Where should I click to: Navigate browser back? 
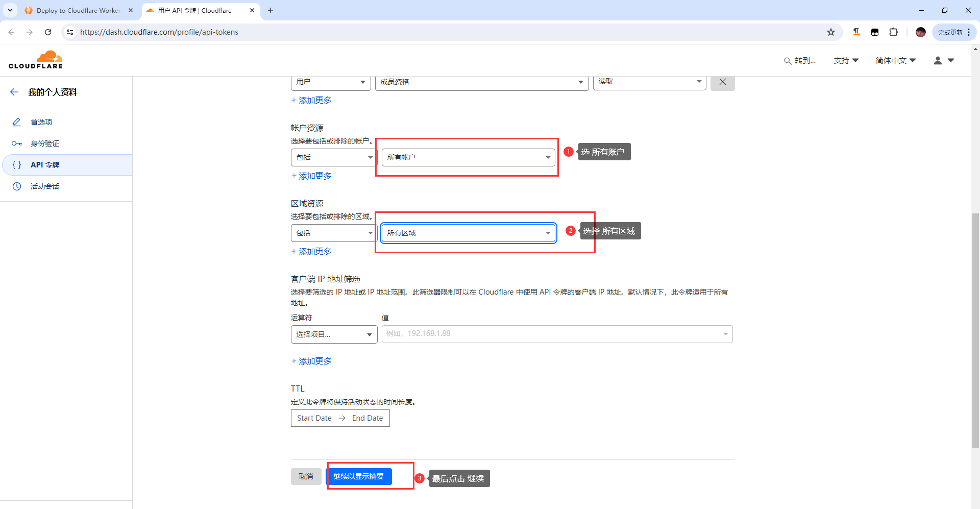tap(11, 32)
